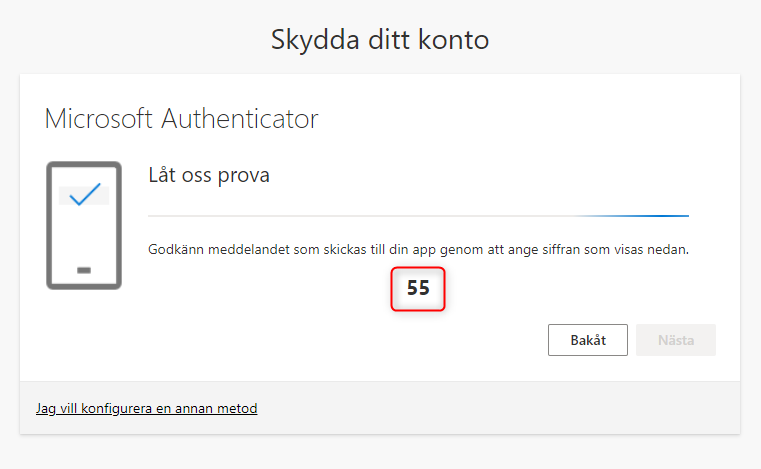Click the phone illustration icon
Viewport: 761px width, 469px height.
click(x=84, y=226)
